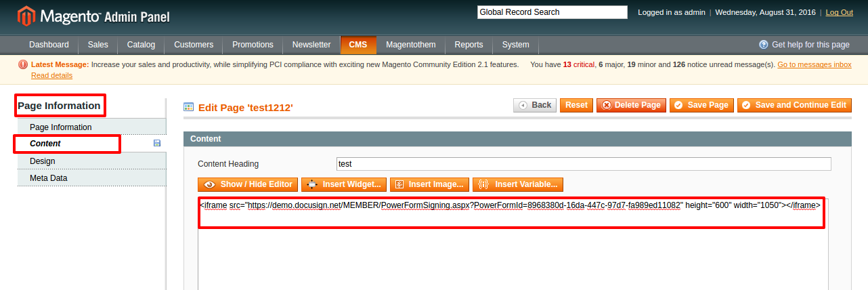Click the help question mark icon
This screenshot has width=868, height=290.
tap(764, 45)
